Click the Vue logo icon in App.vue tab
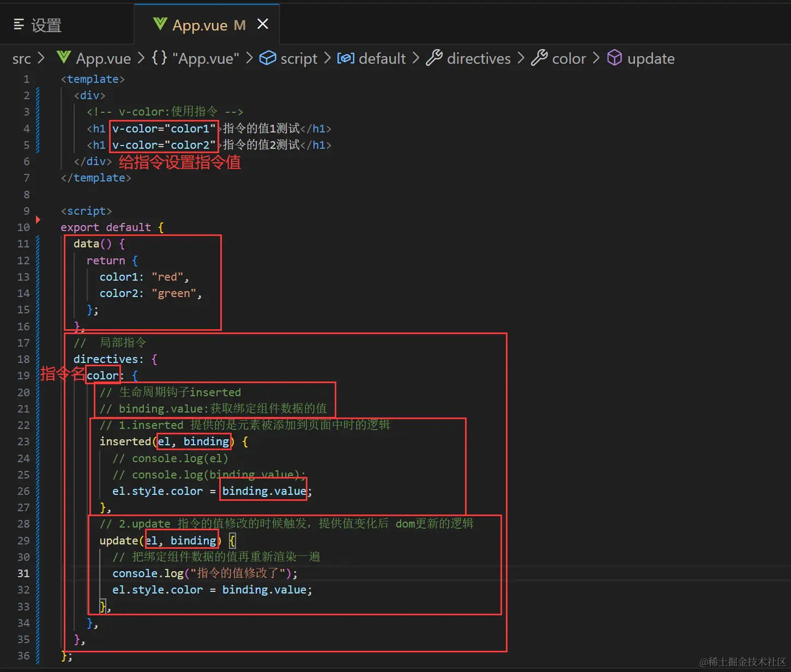The height and width of the screenshot is (672, 791). point(160,24)
